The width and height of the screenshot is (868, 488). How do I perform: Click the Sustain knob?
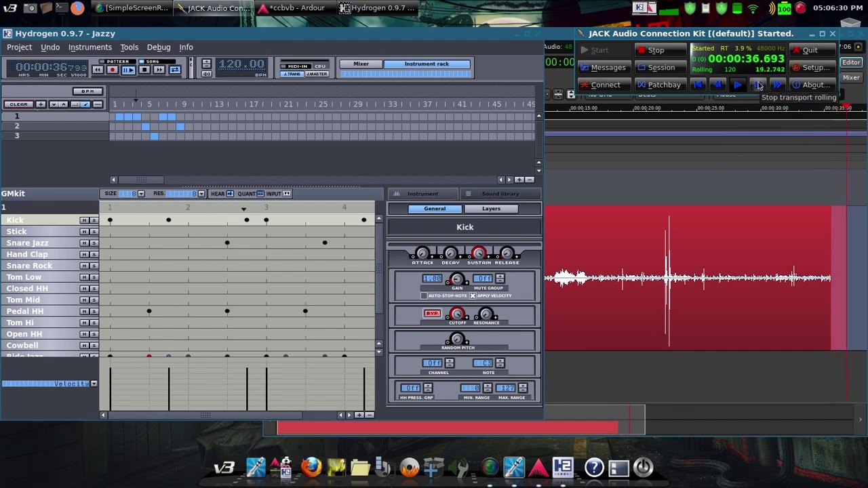point(479,253)
